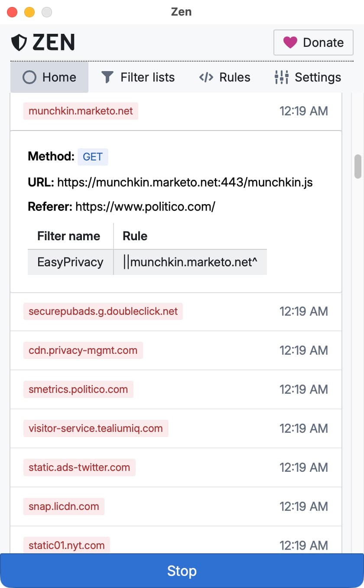Click the Zen shield logo icon
364x588 pixels.
coord(19,42)
